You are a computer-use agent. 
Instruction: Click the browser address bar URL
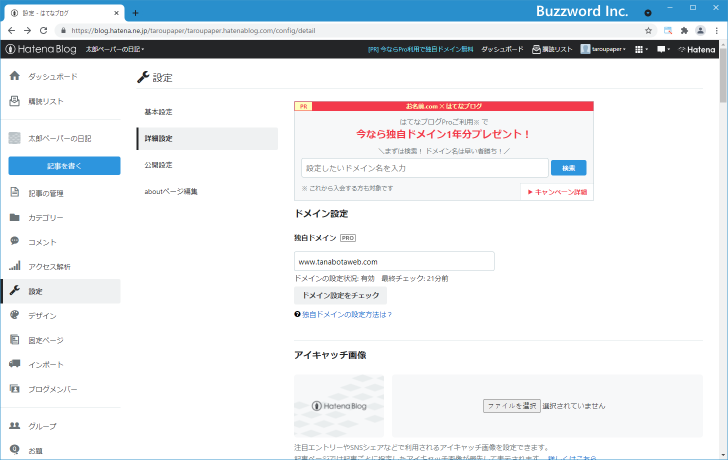[193, 31]
